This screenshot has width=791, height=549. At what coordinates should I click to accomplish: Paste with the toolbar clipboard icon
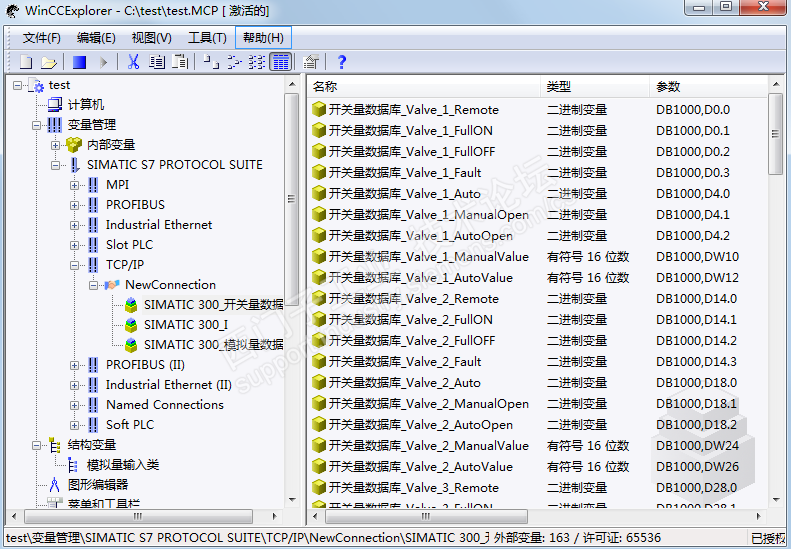[180, 62]
